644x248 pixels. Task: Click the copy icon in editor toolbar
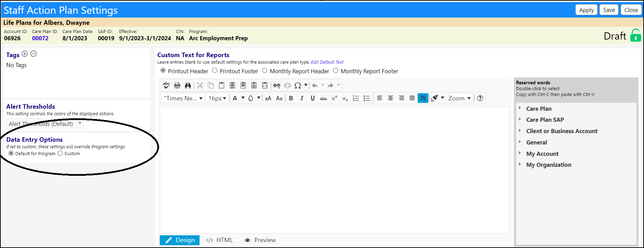(211, 85)
